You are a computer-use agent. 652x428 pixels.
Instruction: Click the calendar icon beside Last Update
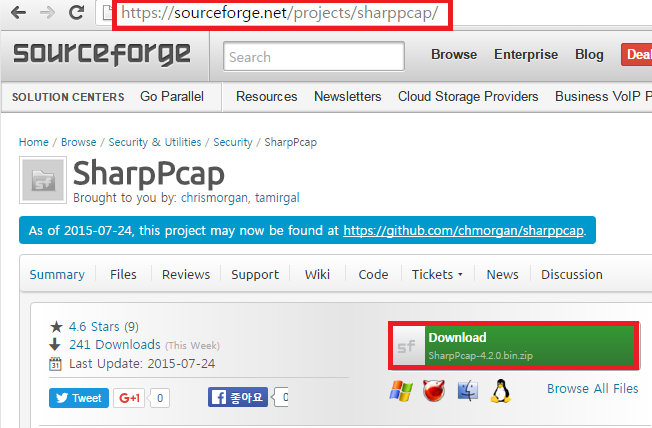tap(55, 364)
